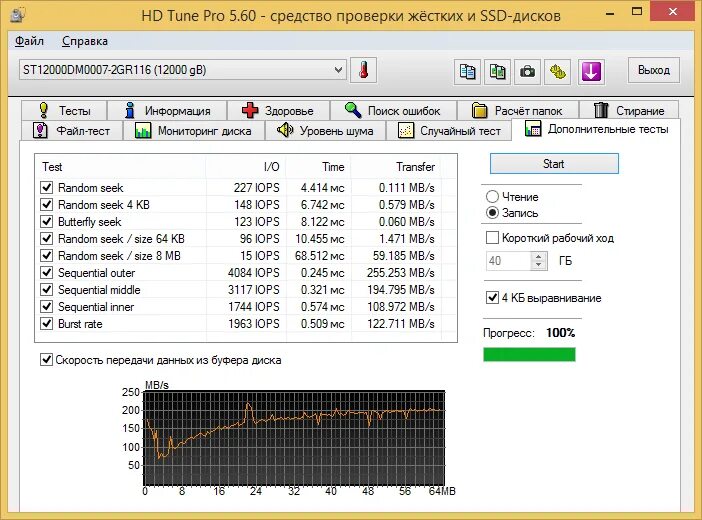702x520 pixels.
Task: Click the red cross icon on Здоровье tab
Action: coord(250,110)
